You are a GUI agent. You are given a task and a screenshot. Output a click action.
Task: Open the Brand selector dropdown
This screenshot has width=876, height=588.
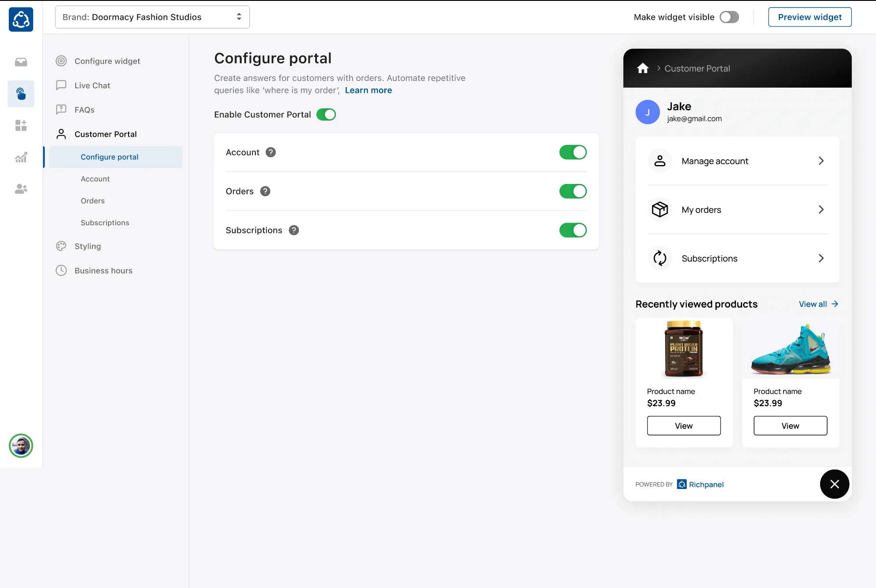152,17
